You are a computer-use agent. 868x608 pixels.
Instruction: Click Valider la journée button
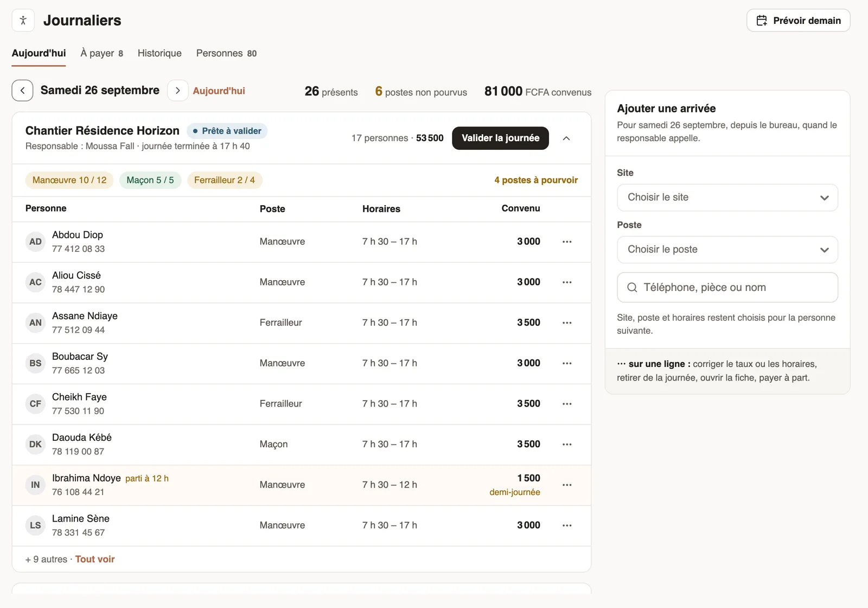(x=500, y=138)
